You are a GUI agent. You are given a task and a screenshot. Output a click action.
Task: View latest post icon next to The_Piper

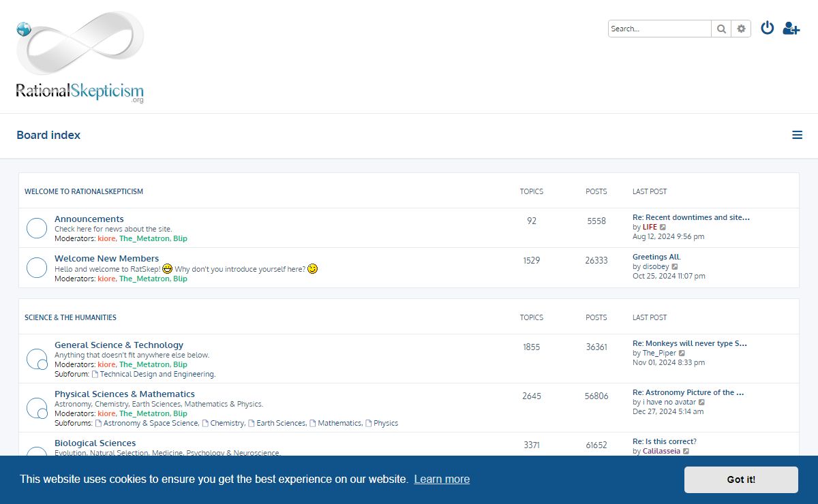pyautogui.click(x=682, y=353)
